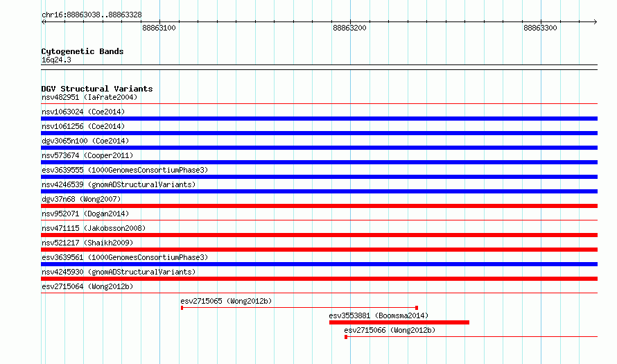
Task: Click the Cytogenetic Bands track title
Action: point(82,51)
